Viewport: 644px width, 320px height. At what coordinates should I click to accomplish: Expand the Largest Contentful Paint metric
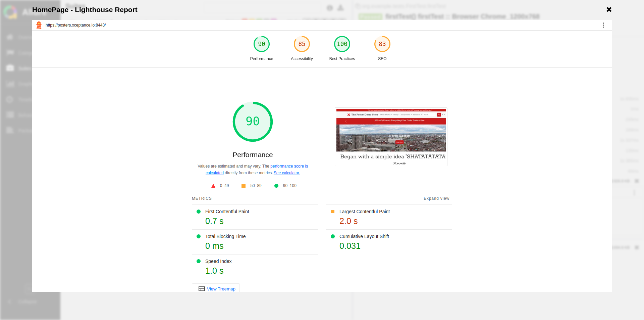point(364,212)
